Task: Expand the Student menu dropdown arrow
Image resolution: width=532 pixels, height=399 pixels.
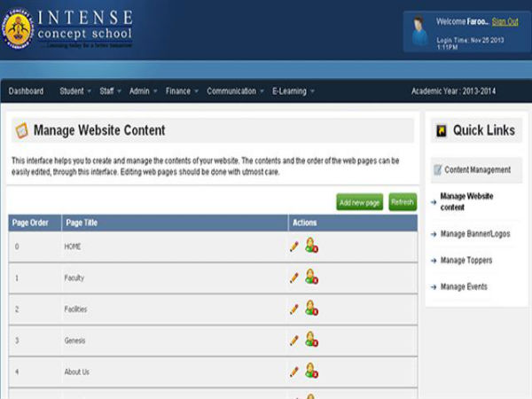Action: click(90, 91)
